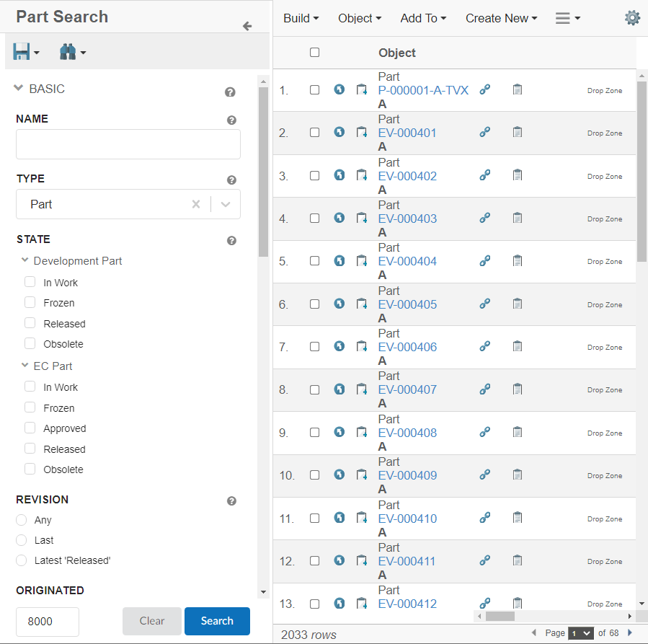Collapse the BASIC section
The image size is (648, 644).
19,89
